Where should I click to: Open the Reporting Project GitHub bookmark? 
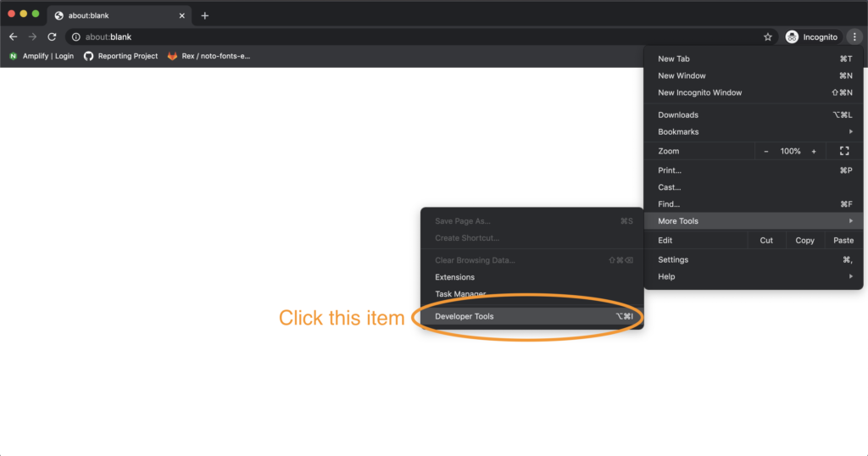pos(120,56)
